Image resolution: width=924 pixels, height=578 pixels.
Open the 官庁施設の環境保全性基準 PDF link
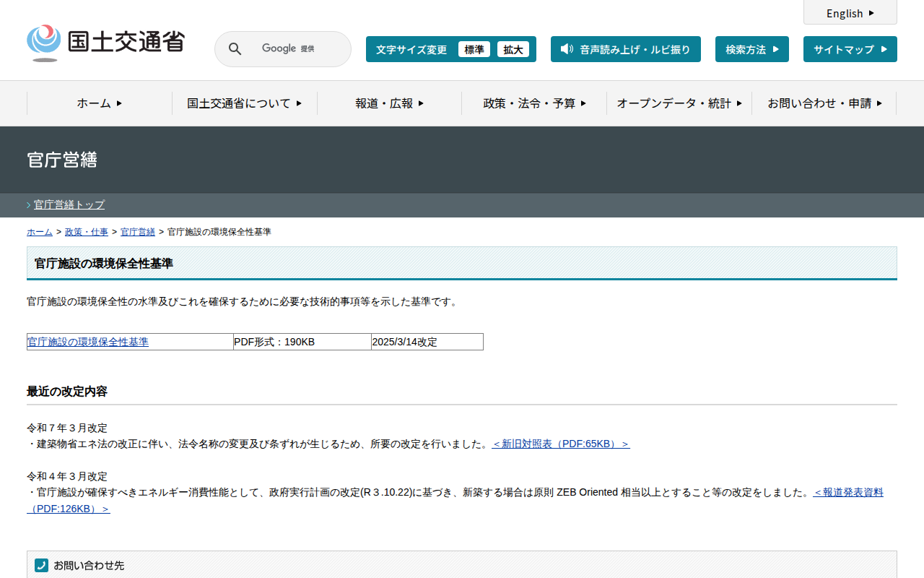(88, 342)
